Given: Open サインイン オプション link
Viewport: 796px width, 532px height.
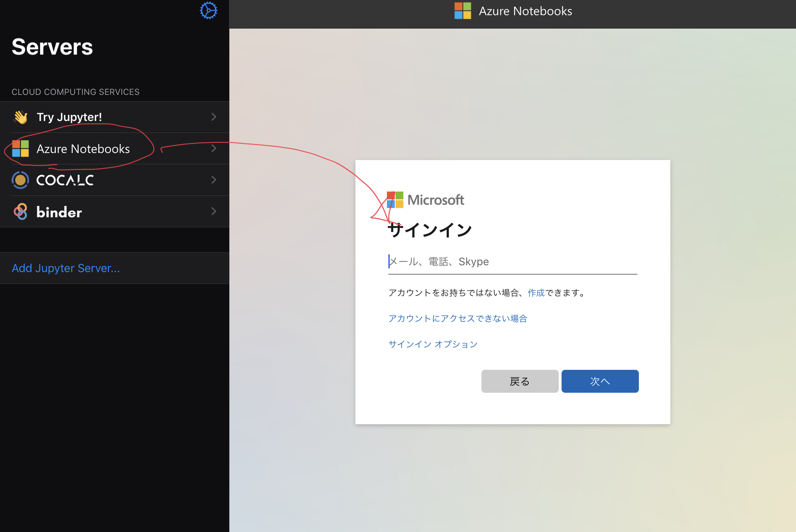Looking at the screenshot, I should point(433,344).
